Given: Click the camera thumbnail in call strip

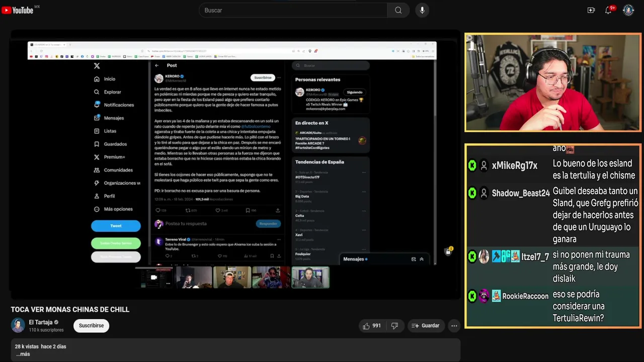Looking at the screenshot, I should pos(154,278).
